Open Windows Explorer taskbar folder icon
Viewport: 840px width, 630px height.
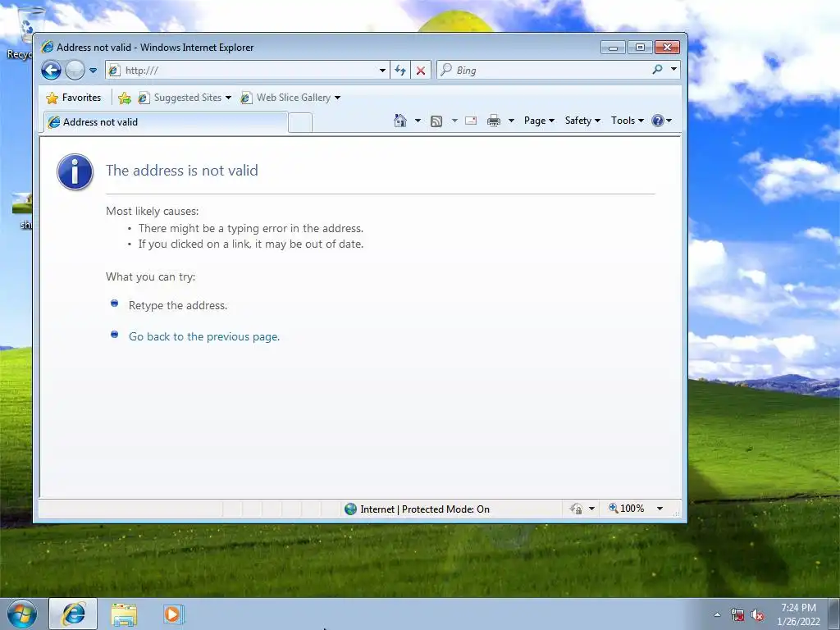pos(124,614)
